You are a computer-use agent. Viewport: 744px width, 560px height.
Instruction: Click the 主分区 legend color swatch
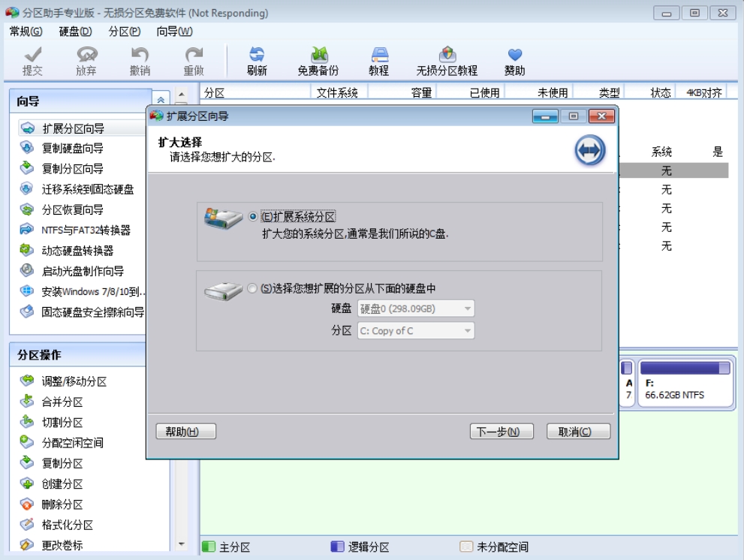tap(208, 546)
